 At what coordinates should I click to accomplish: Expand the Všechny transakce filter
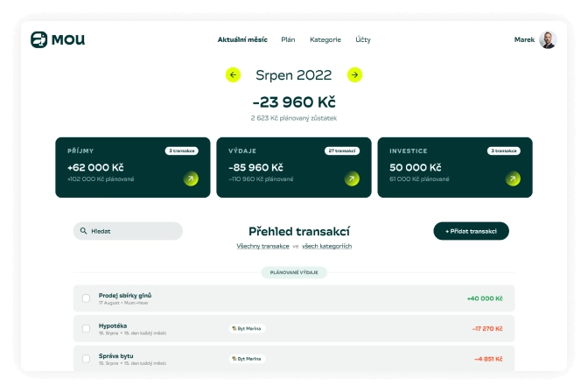coord(262,247)
